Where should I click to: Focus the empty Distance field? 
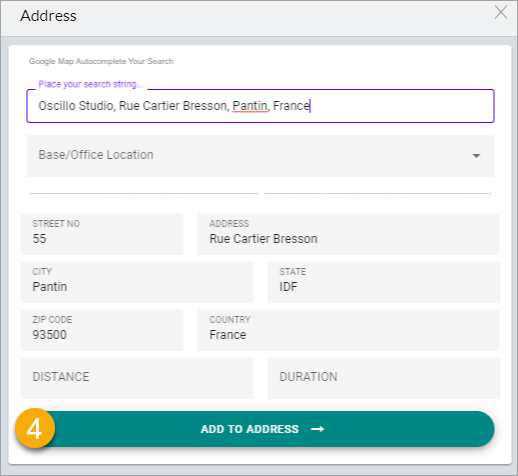click(x=137, y=378)
